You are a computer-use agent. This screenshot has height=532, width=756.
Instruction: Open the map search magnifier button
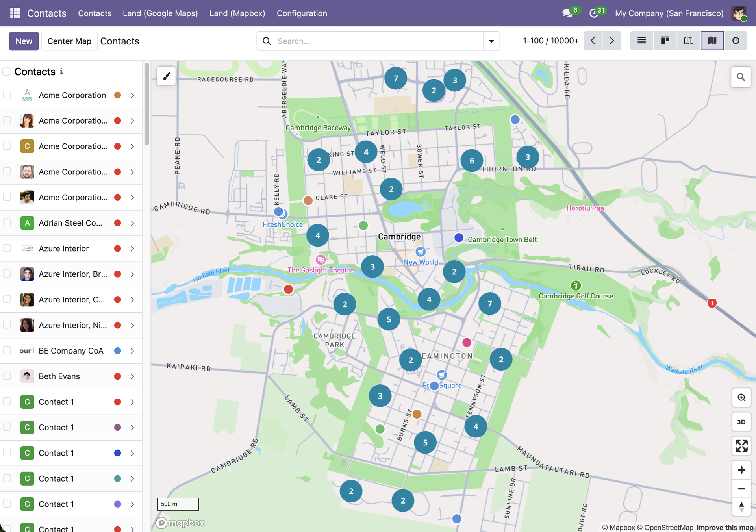(741, 77)
